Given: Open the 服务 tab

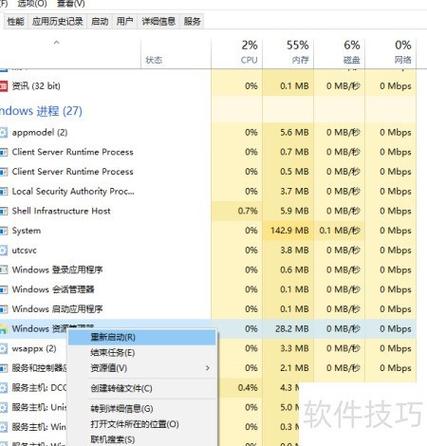Looking at the screenshot, I should click(192, 22).
